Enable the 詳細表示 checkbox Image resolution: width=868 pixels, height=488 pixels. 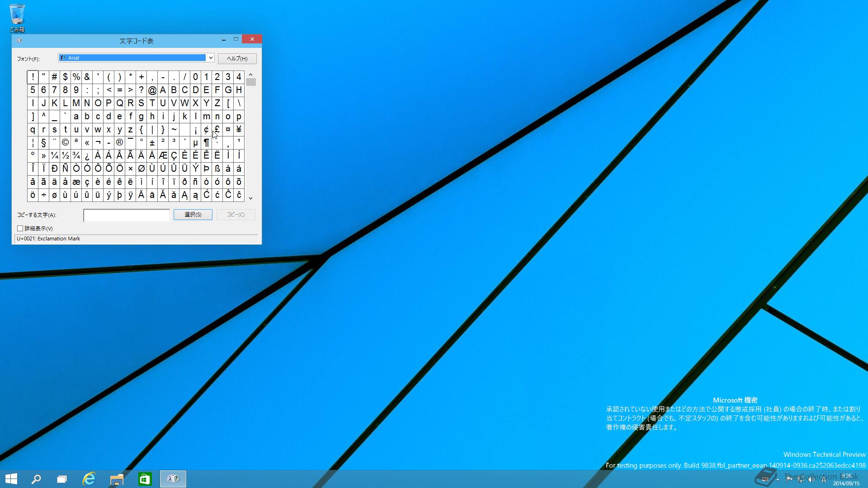pos(20,229)
